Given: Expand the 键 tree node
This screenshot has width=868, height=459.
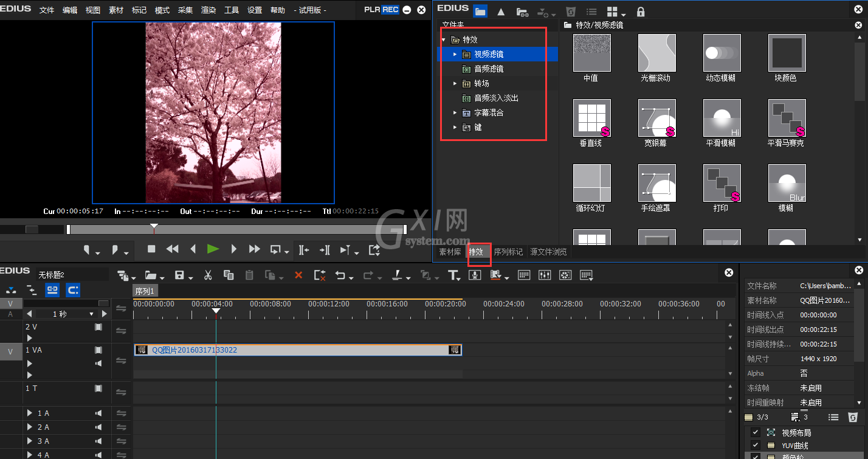Looking at the screenshot, I should 455,127.
